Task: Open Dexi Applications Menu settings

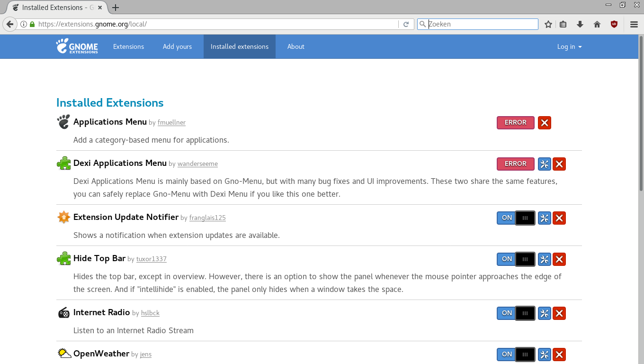Action: tap(545, 164)
